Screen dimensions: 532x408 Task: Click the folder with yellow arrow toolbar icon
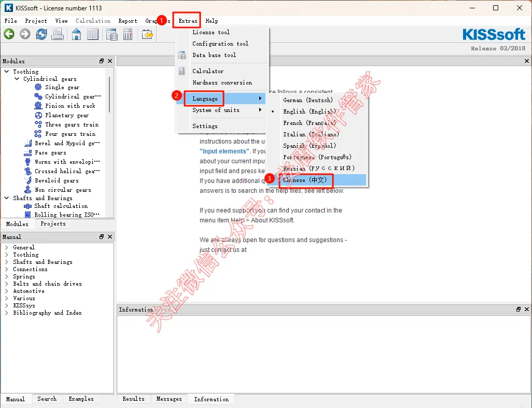click(147, 34)
